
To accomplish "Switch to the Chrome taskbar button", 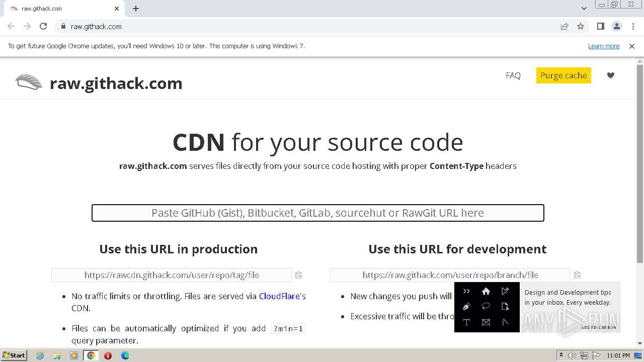I will [91, 355].
